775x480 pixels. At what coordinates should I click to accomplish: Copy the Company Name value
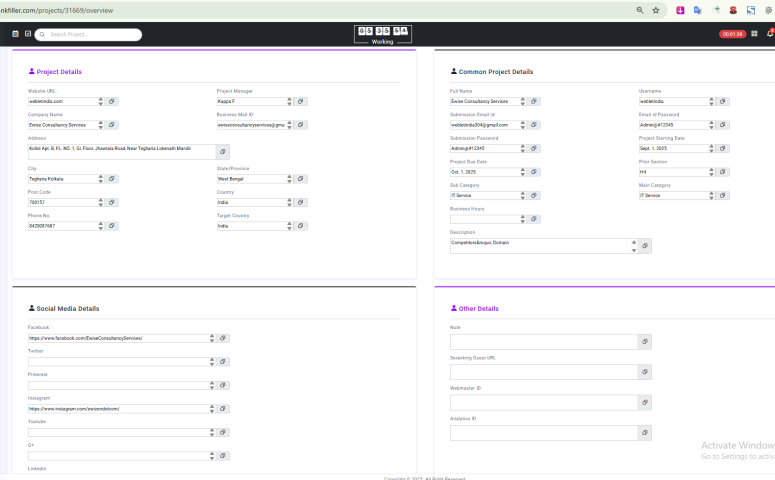tap(112, 125)
